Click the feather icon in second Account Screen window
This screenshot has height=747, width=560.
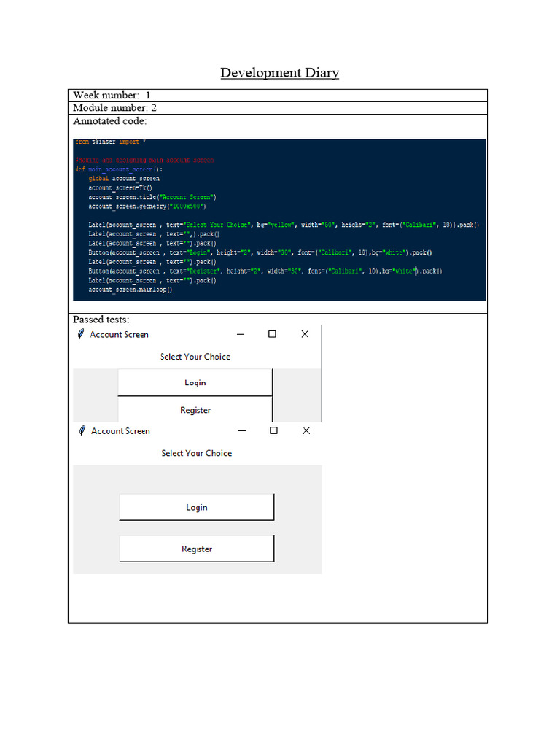tap(82, 430)
